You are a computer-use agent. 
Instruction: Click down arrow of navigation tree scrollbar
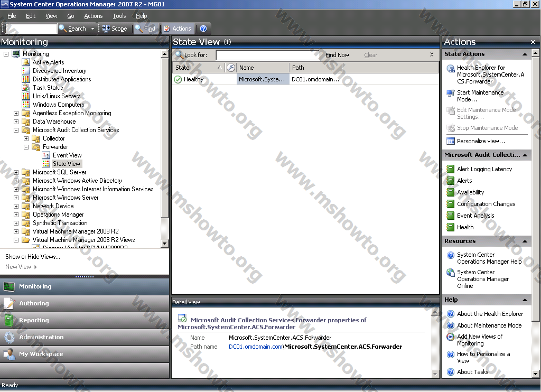(165, 244)
